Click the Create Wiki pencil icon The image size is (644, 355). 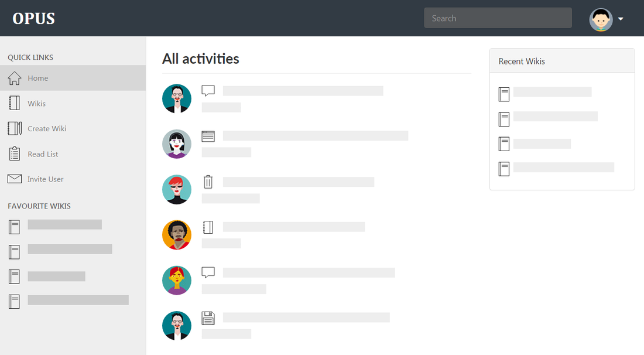point(15,128)
